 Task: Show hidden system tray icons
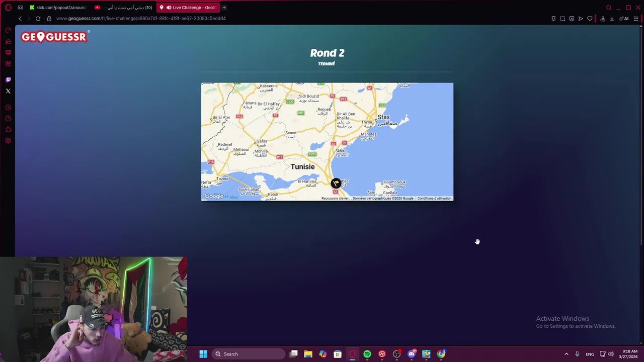[566, 354]
